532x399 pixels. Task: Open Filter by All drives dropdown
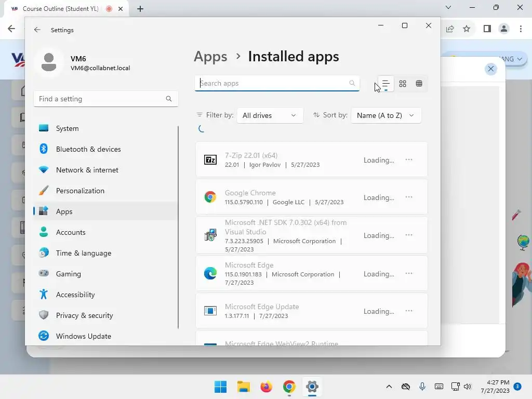tap(270, 115)
